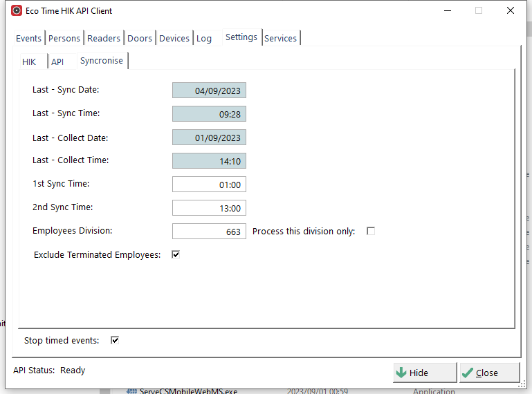Screen dimensions: 532x394
Task: Switch to the Events tab
Action: click(x=29, y=39)
